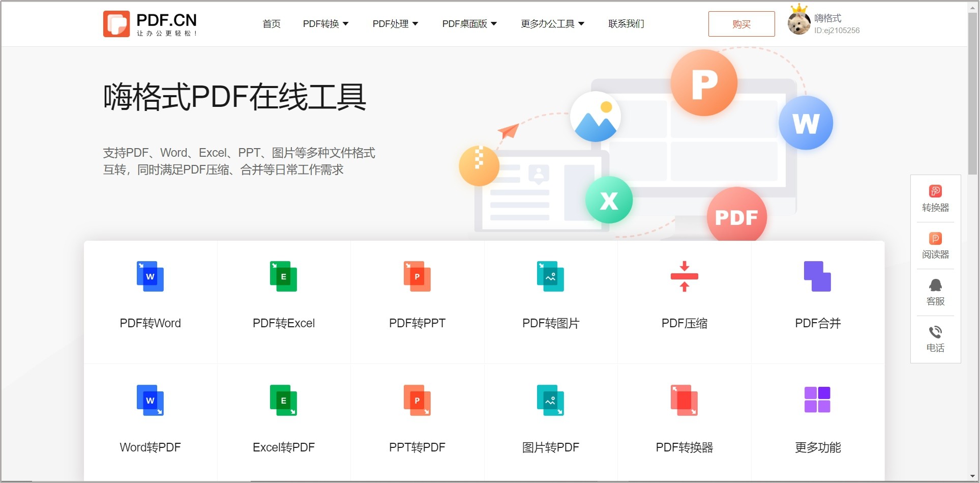Click the ID:ej2105256 text
The image size is (980, 483).
[x=837, y=31]
